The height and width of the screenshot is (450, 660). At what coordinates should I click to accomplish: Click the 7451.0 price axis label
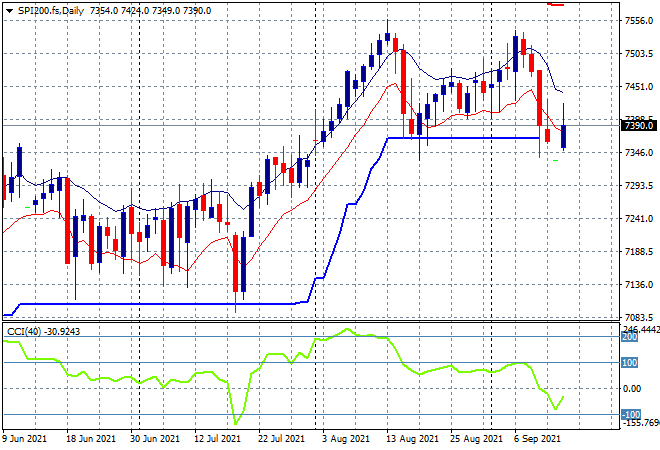click(x=639, y=87)
